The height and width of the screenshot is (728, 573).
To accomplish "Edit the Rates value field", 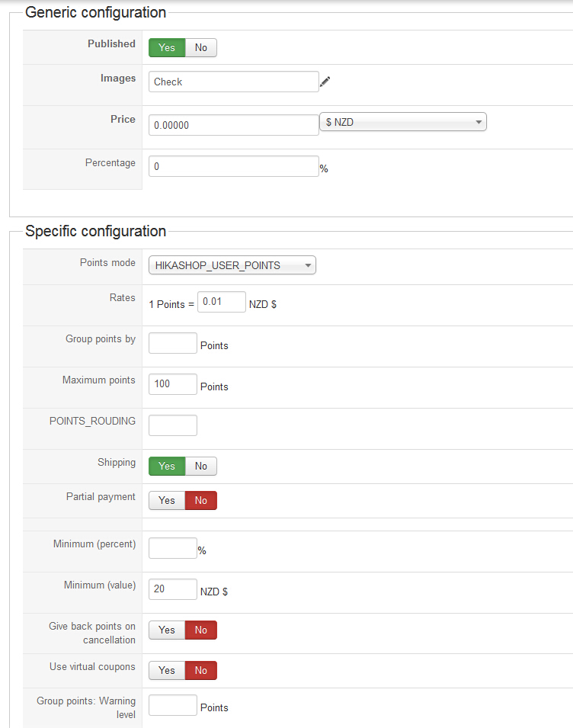I will point(221,302).
